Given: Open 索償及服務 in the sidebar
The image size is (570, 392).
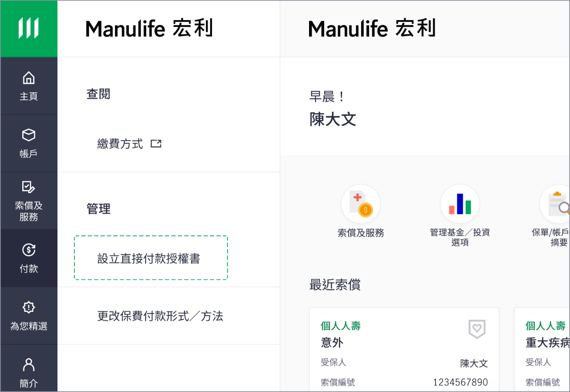Looking at the screenshot, I should [x=29, y=201].
